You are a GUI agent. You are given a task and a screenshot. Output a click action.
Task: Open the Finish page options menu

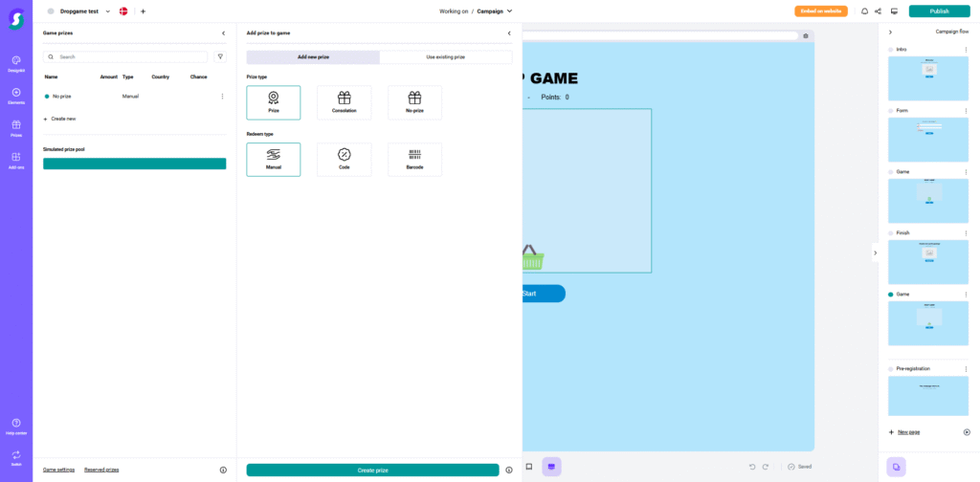tap(966, 233)
